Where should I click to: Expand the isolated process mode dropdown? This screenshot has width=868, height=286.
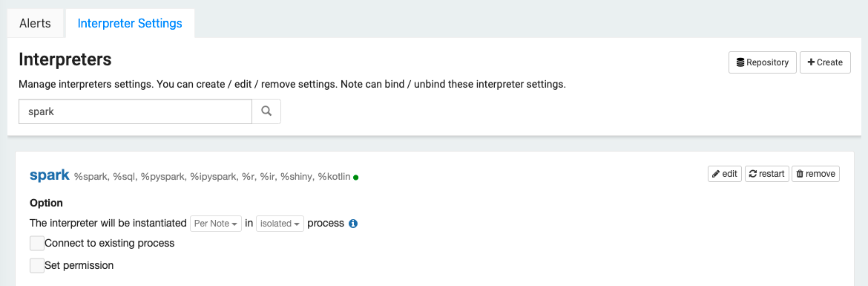pyautogui.click(x=280, y=224)
